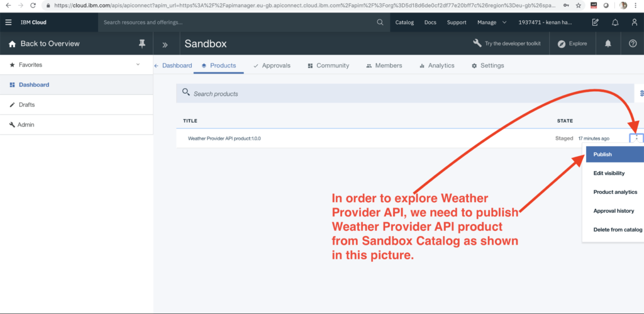Click the browser profile avatar
644x314 pixels.
623,6
